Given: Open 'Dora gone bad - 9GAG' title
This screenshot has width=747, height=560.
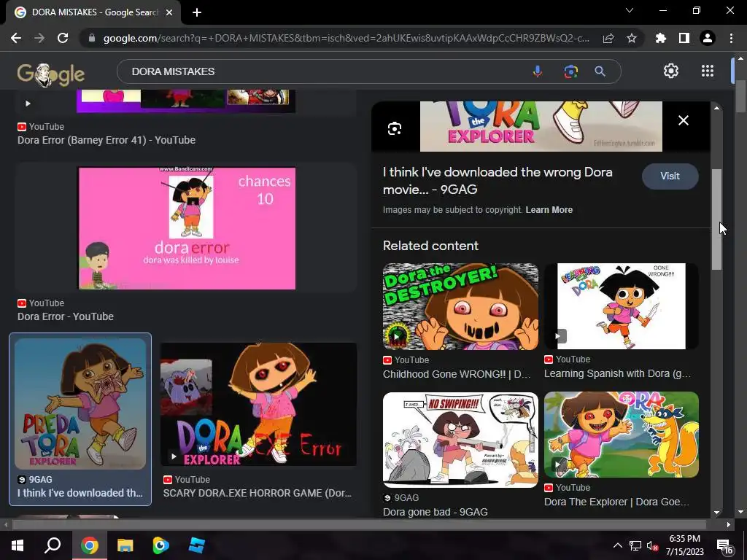Looking at the screenshot, I should [x=435, y=513].
